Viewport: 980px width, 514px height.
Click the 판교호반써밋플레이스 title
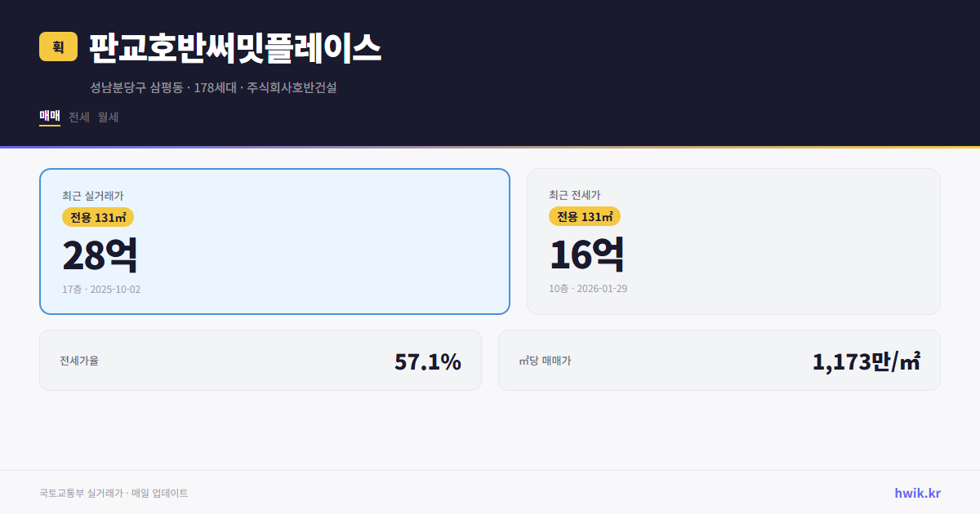pos(235,47)
